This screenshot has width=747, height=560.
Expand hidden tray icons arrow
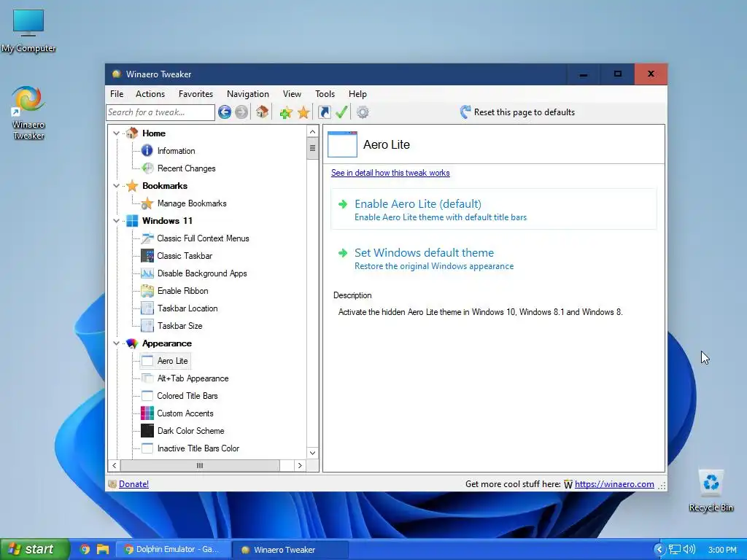pyautogui.click(x=659, y=550)
